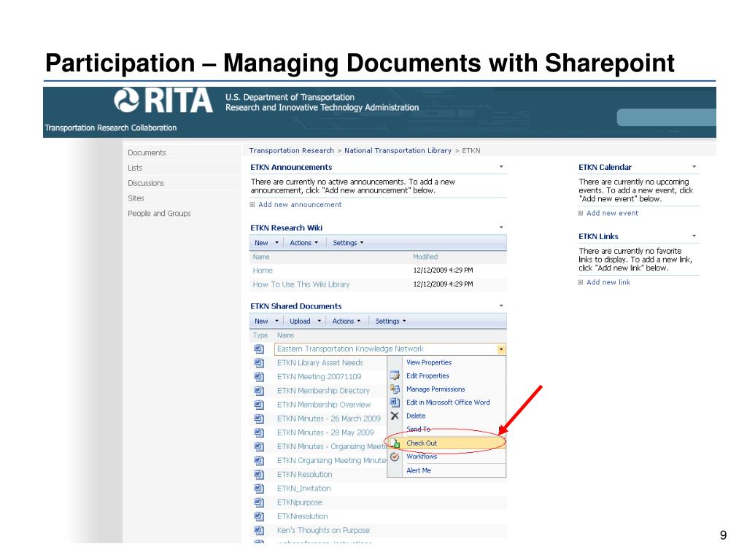Click Word icon beside ETKNpurpose
The width and height of the screenshot is (747, 560).
259,502
